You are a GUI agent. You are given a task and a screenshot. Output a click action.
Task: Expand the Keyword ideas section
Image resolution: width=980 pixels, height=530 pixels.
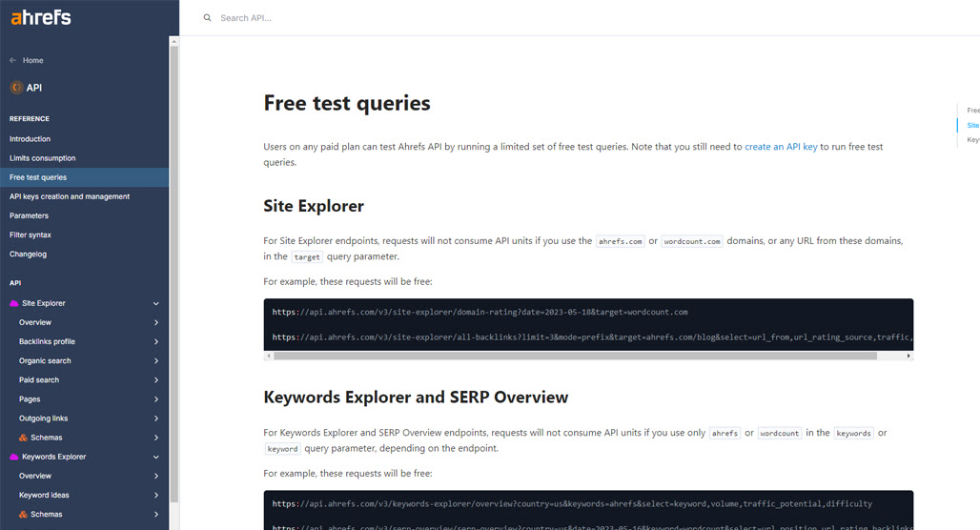coord(156,495)
